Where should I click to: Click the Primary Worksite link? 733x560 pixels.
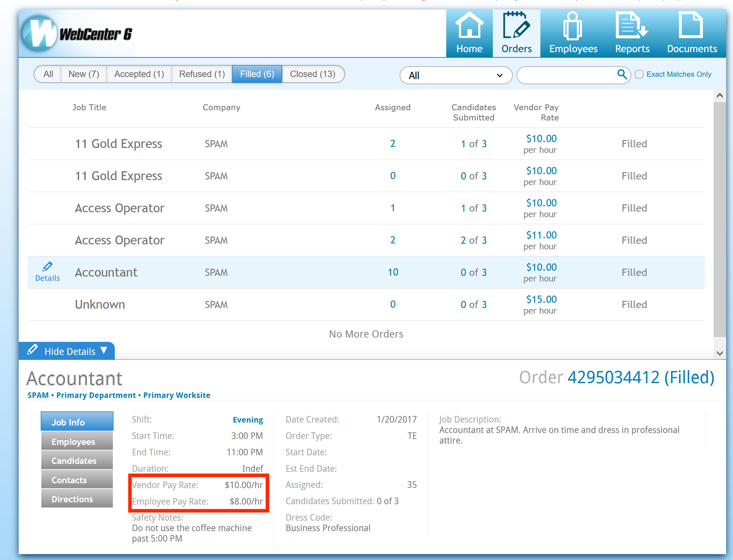coord(177,395)
